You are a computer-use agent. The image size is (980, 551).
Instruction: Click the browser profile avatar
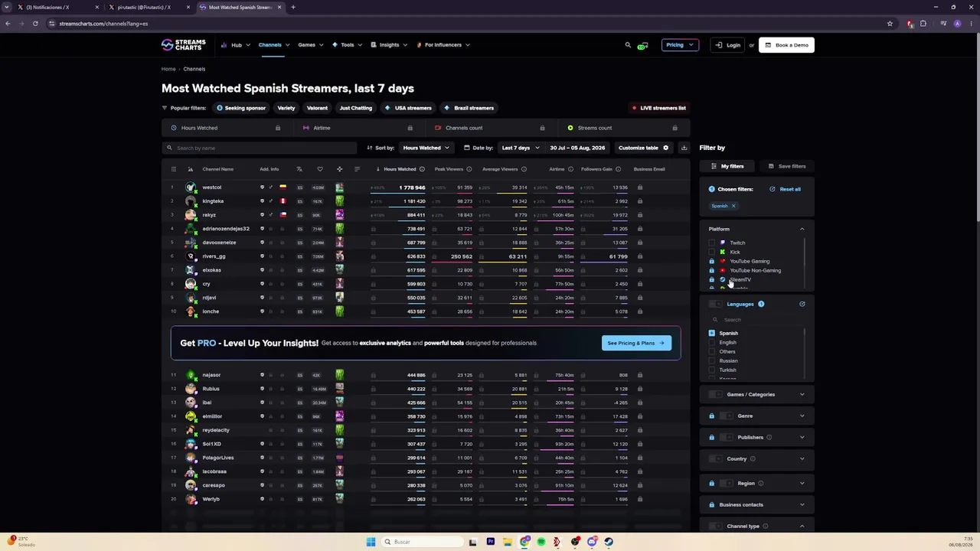pyautogui.click(x=957, y=24)
